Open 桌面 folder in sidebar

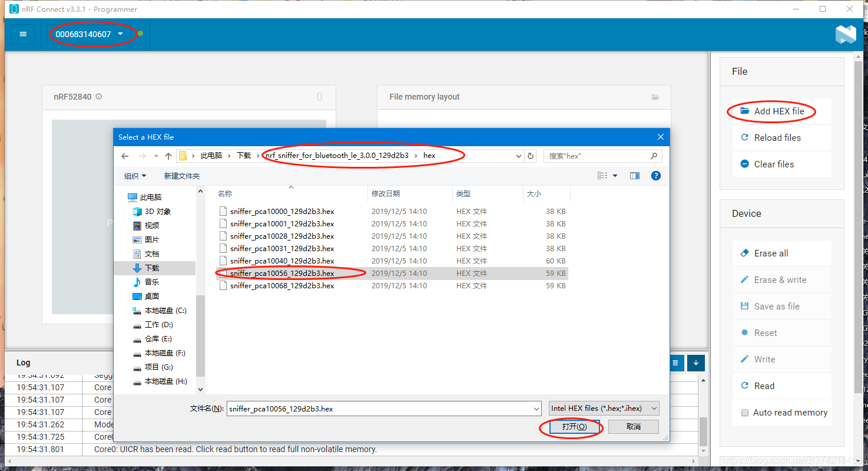[145, 296]
